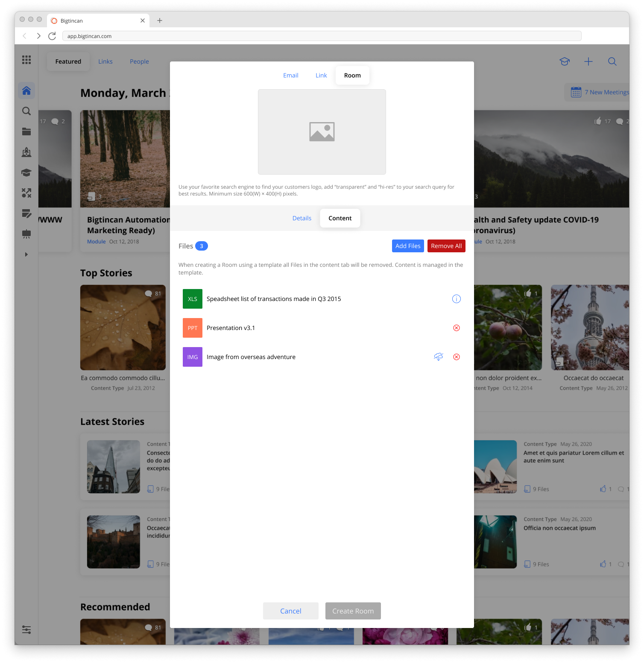This screenshot has height=663, width=644.
Task: Click the room image upload placeholder
Action: point(322,131)
